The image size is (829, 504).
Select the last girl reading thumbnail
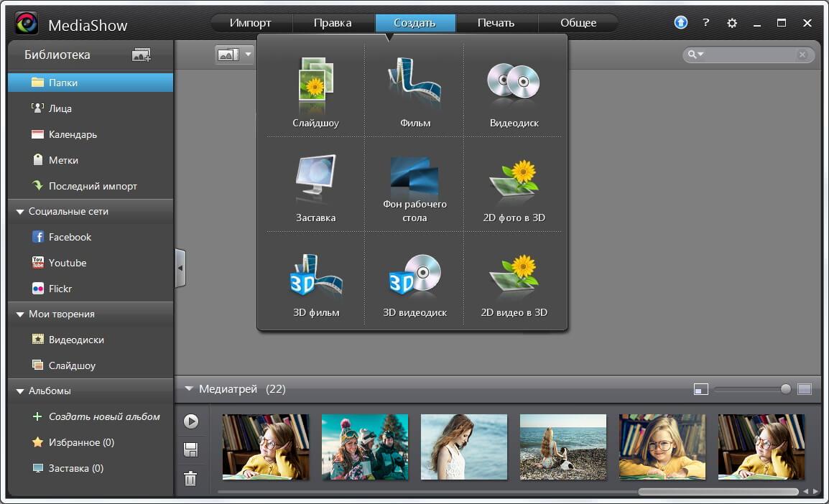(761, 447)
